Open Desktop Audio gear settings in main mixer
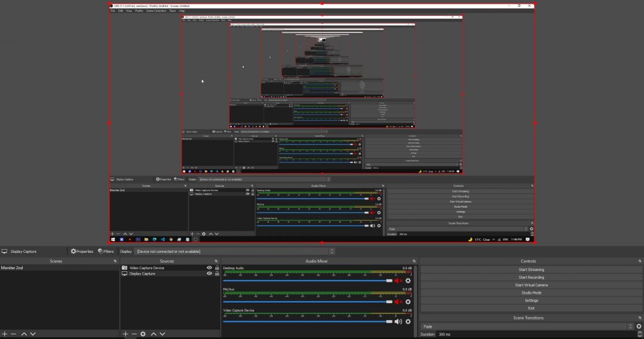 [408, 281]
